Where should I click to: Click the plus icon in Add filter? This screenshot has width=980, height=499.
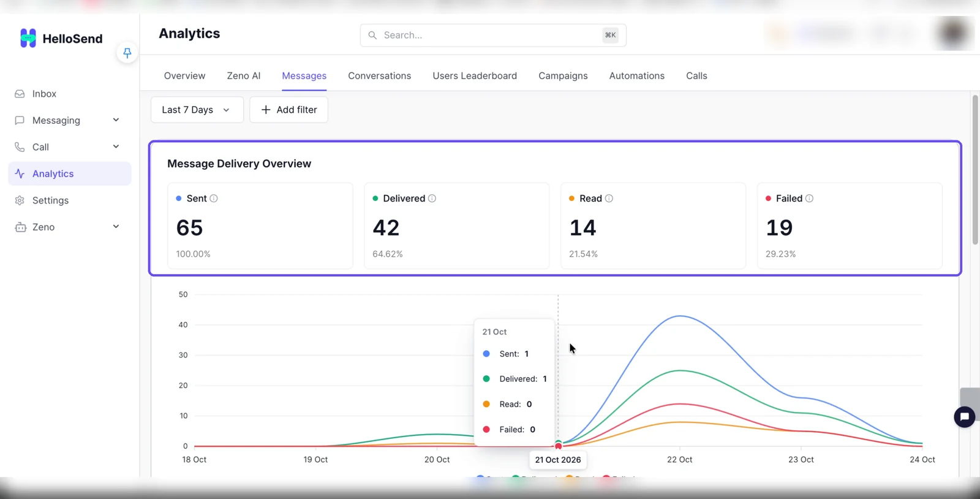[266, 110]
